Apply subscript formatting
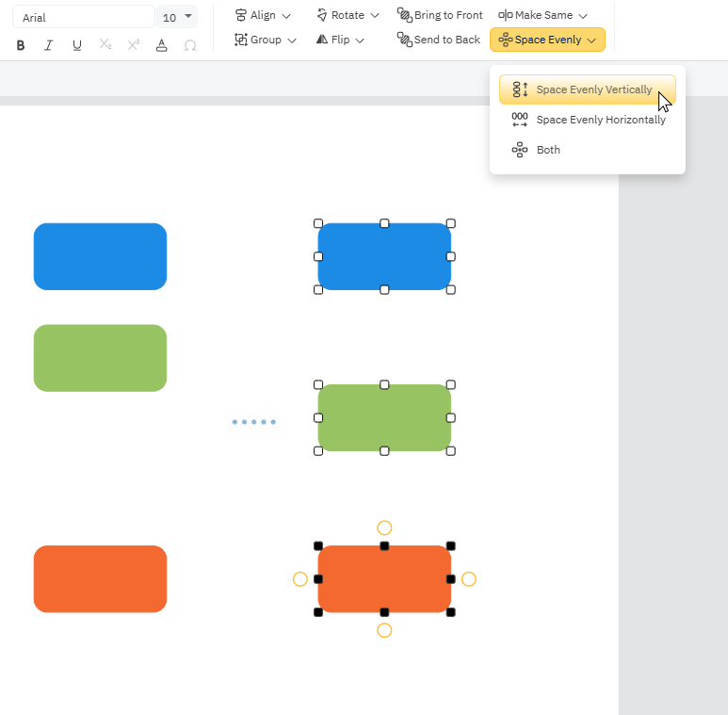 pos(105,45)
